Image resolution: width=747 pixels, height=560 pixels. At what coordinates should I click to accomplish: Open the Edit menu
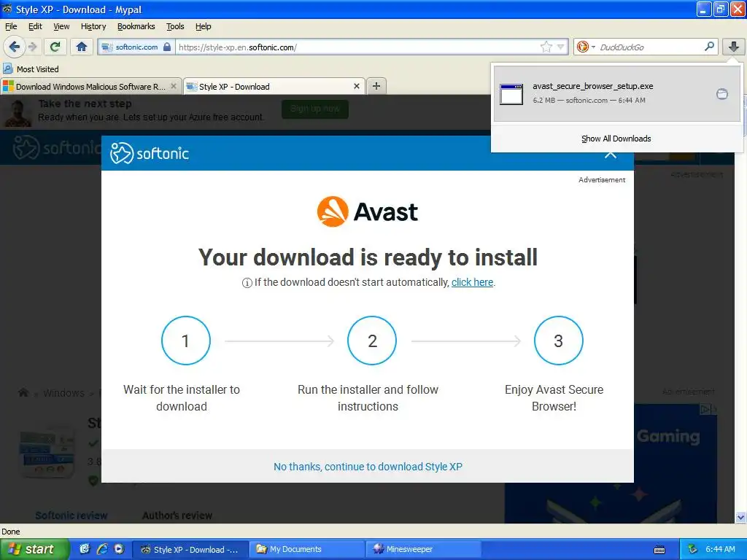[35, 26]
